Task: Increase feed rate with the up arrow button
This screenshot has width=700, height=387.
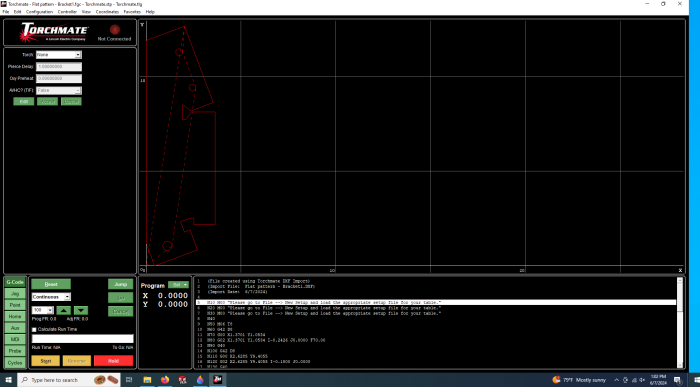Action: click(x=64, y=310)
